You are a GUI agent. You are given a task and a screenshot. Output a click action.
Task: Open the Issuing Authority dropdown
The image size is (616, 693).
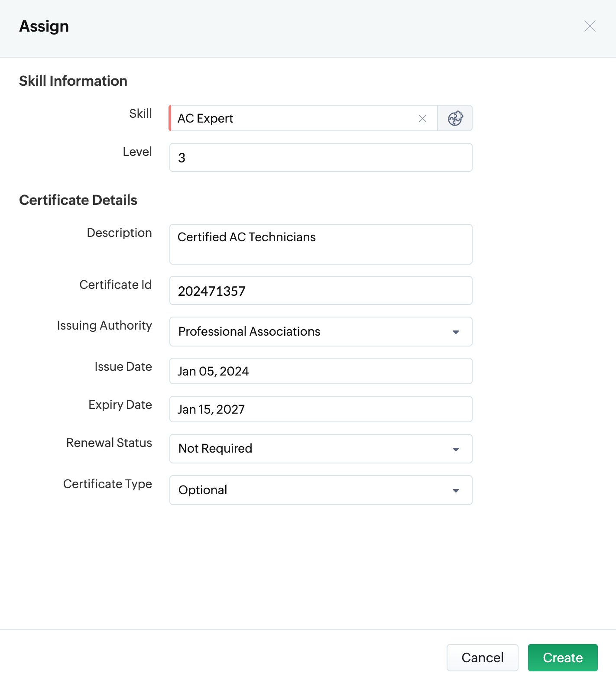click(312, 332)
